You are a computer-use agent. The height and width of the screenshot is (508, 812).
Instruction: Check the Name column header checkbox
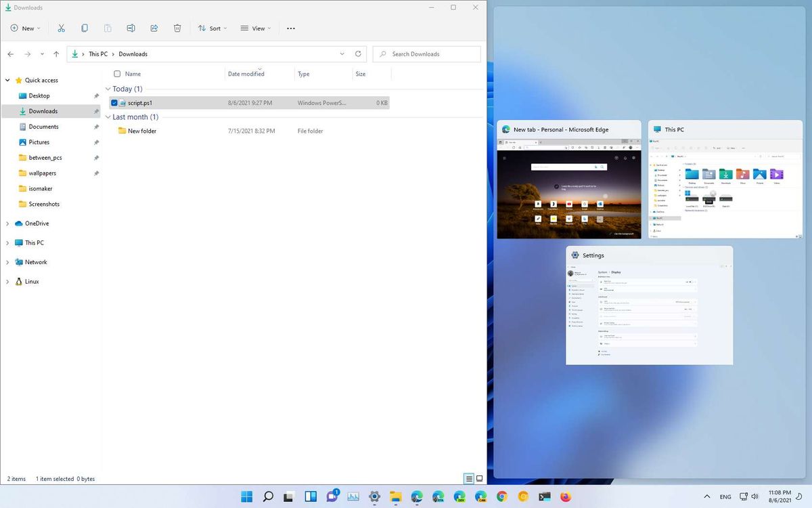pos(117,73)
